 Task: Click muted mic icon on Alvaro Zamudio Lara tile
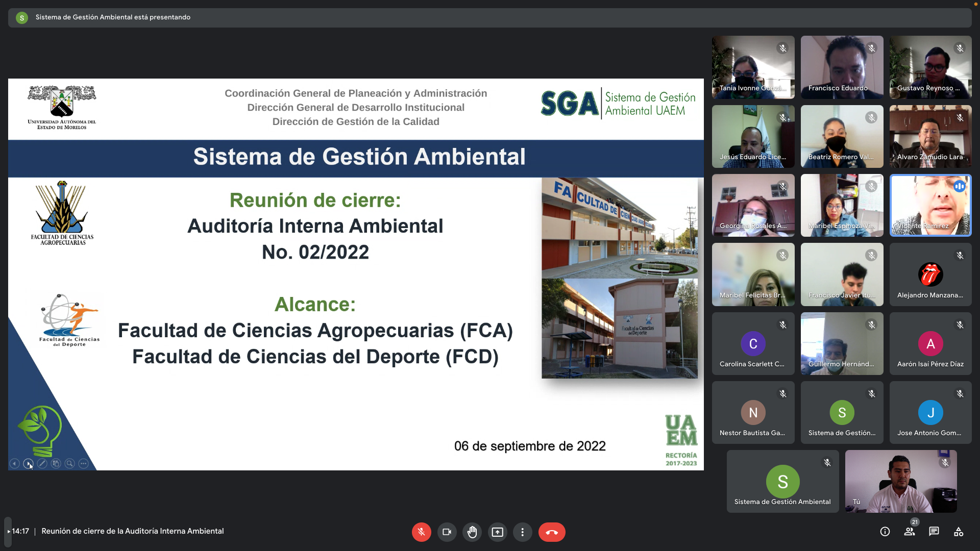tap(960, 118)
